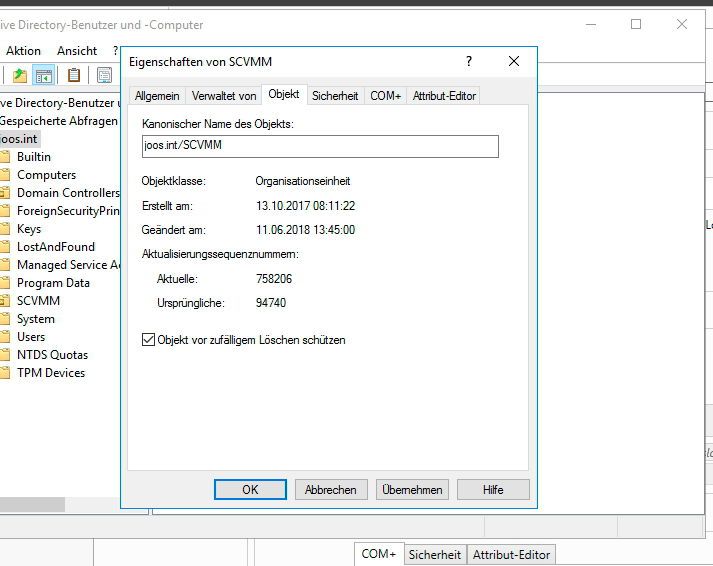Minimize the Active Directory-Benutzer und -Computer window

point(591,24)
